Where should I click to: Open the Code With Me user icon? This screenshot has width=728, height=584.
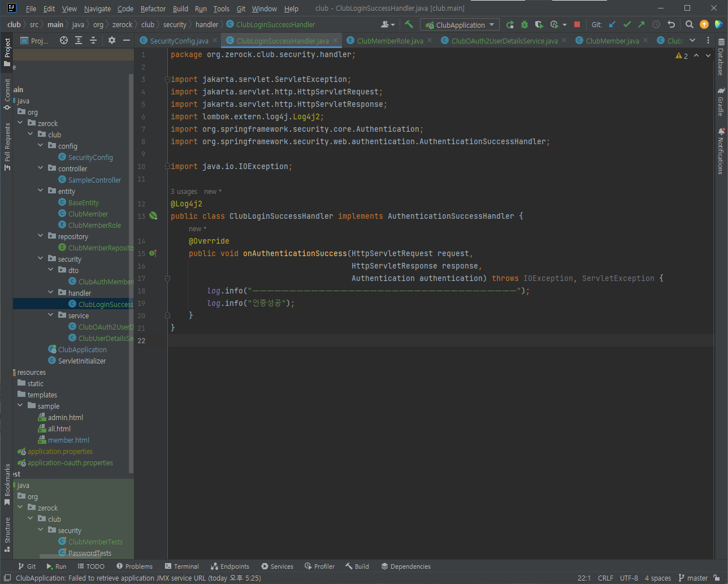(387, 24)
